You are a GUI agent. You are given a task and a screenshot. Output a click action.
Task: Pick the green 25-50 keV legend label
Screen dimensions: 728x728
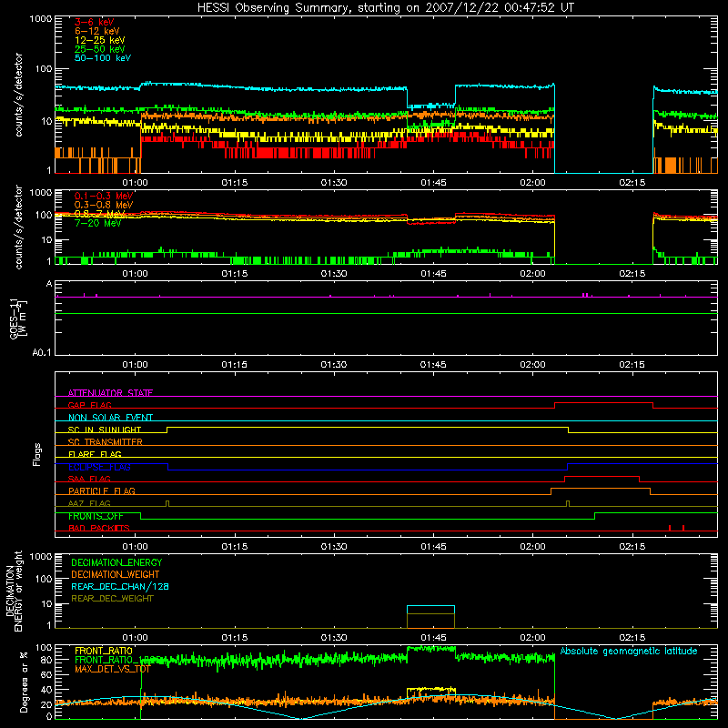coord(100,49)
